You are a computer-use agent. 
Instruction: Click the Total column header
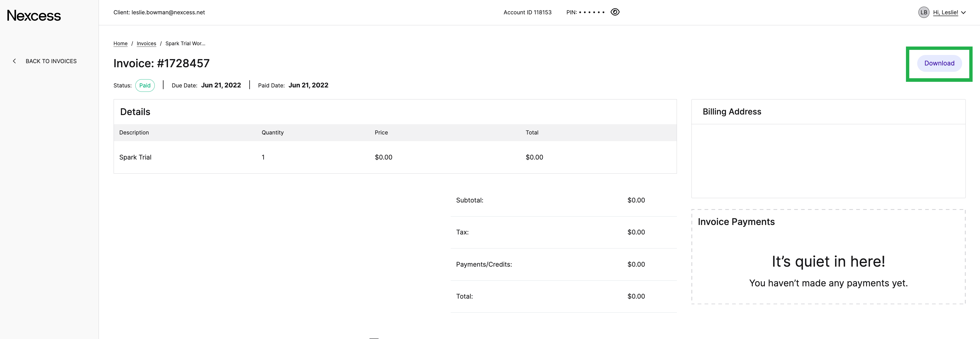[x=531, y=132]
